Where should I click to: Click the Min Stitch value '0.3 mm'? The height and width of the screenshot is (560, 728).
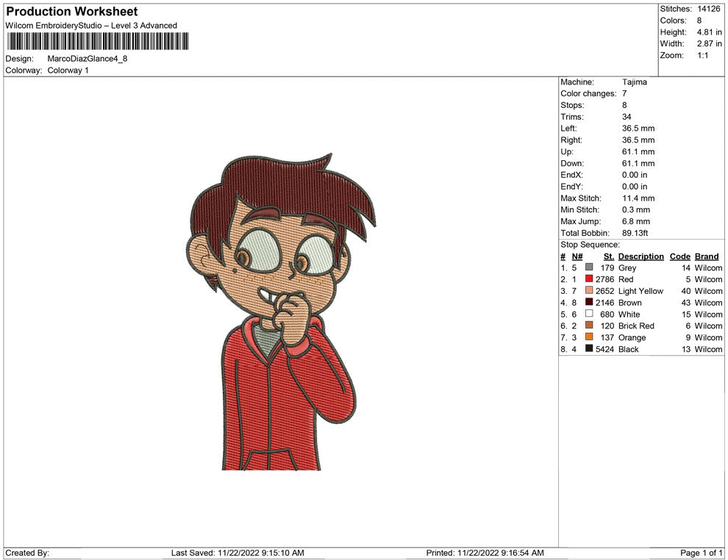(x=636, y=209)
